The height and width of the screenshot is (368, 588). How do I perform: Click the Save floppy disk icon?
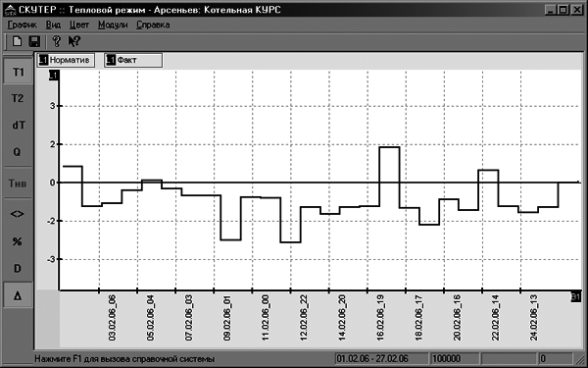point(34,41)
